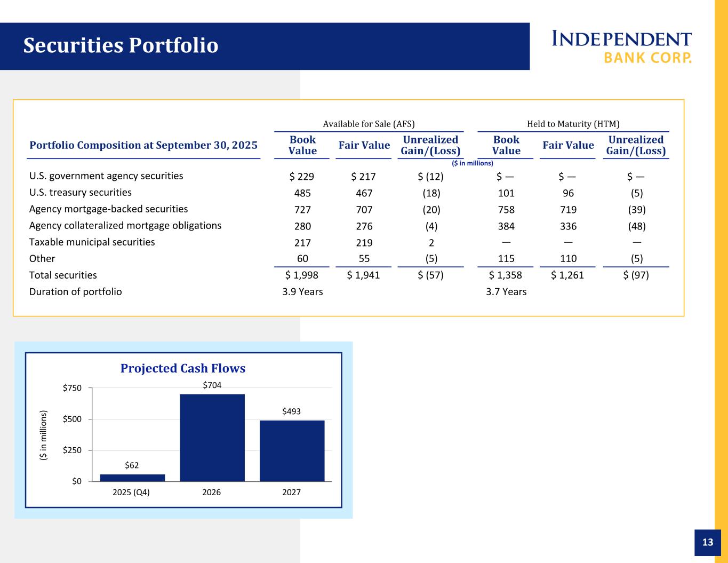Click the $704 data label above the bar
The height and width of the screenshot is (563, 728).
coord(212,385)
